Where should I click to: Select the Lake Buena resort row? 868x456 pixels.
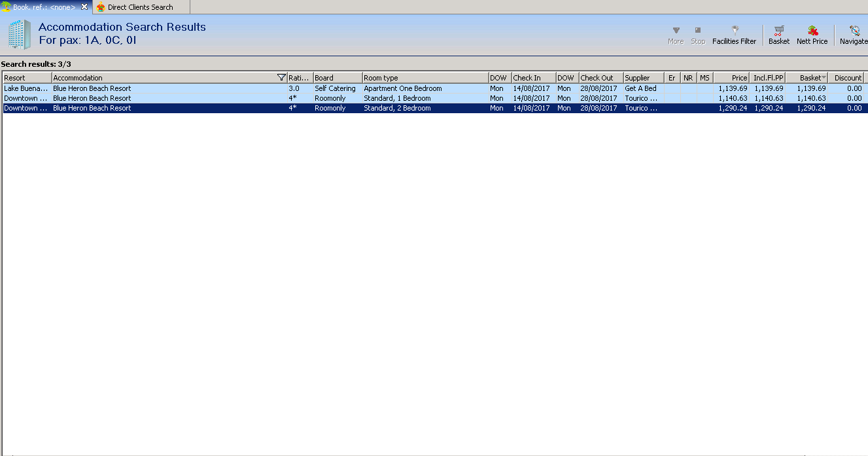coord(435,88)
